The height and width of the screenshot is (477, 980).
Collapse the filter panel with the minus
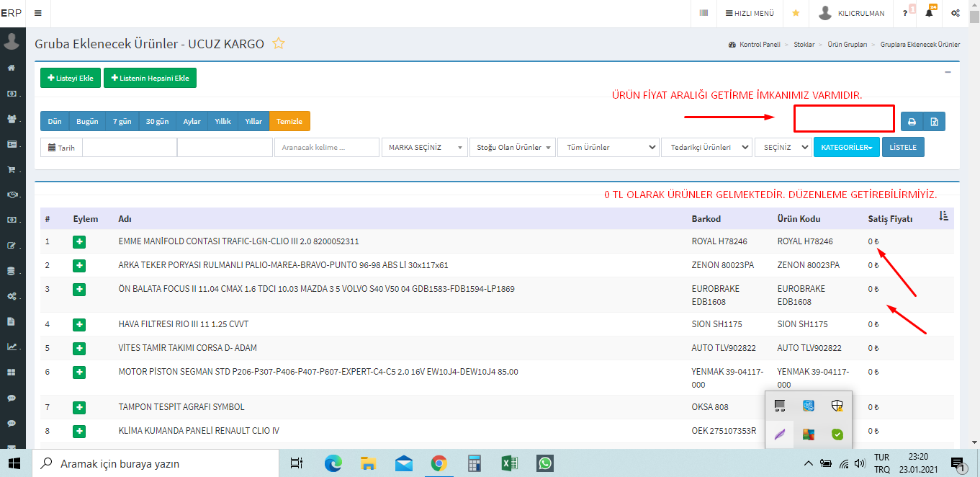[948, 72]
